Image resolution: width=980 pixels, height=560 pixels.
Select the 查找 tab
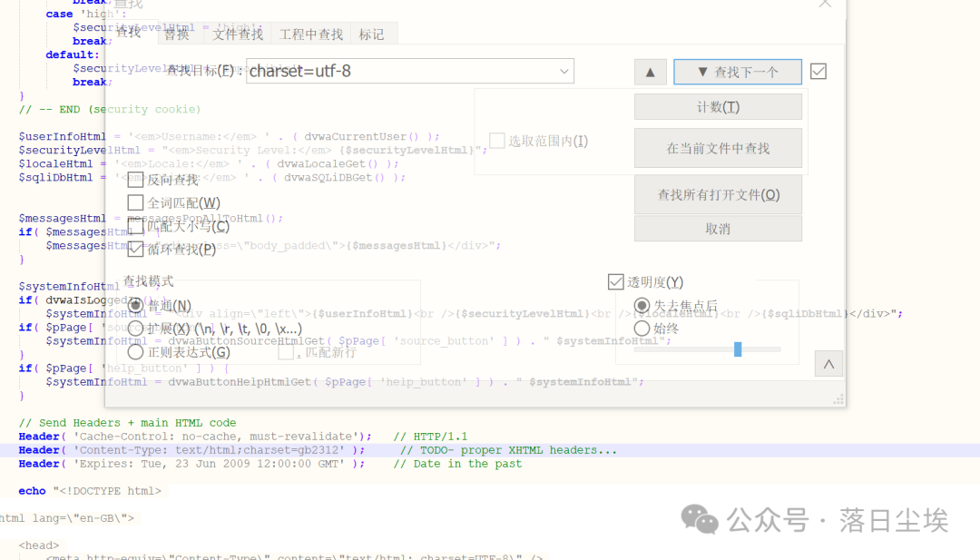(x=129, y=32)
